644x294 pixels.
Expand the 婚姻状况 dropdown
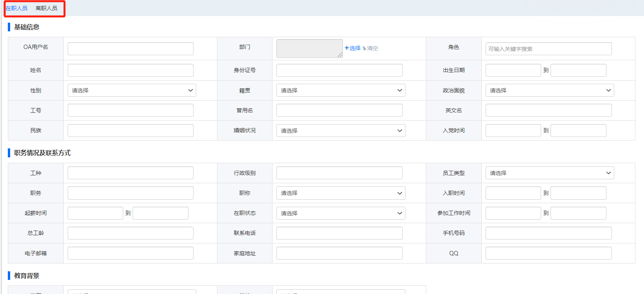341,131
